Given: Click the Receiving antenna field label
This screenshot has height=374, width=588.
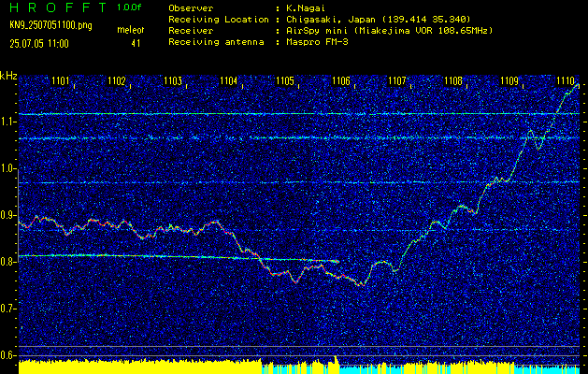Looking at the screenshot, I should click(216, 42).
